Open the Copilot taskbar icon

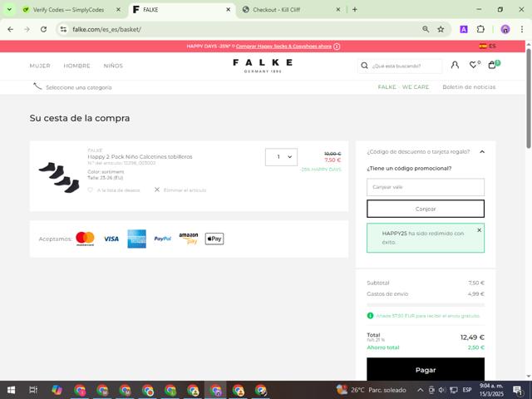pyautogui.click(x=57, y=390)
